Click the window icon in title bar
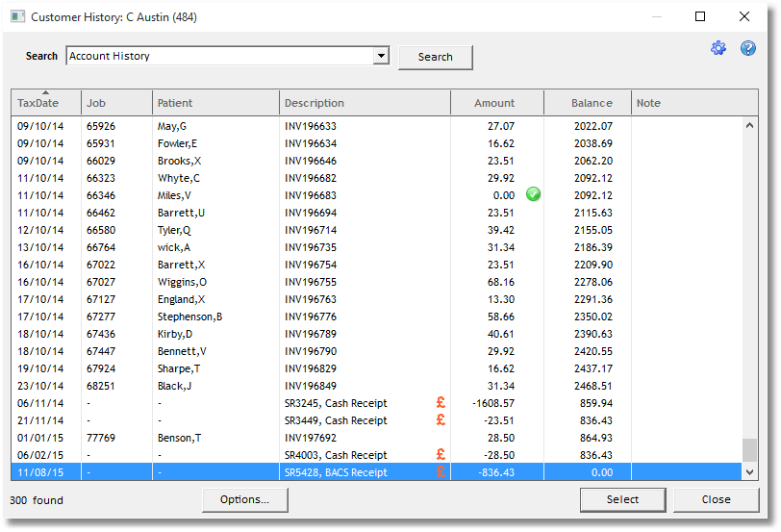The height and width of the screenshot is (532, 781). click(x=18, y=17)
